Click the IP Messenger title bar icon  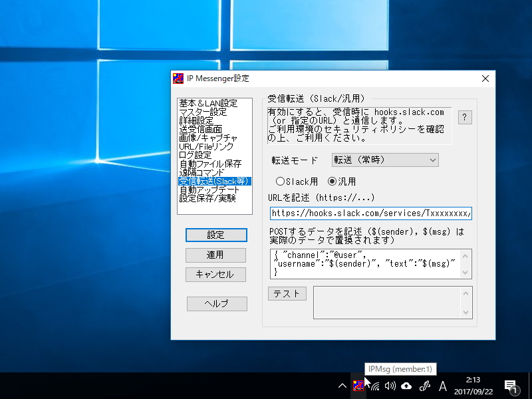click(x=178, y=78)
